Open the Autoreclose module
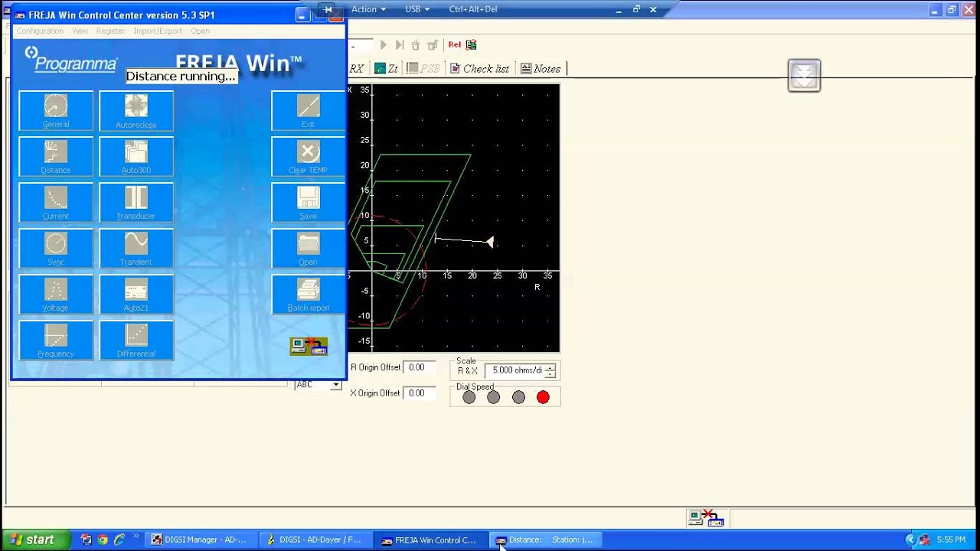The width and height of the screenshot is (980, 551). click(x=136, y=110)
